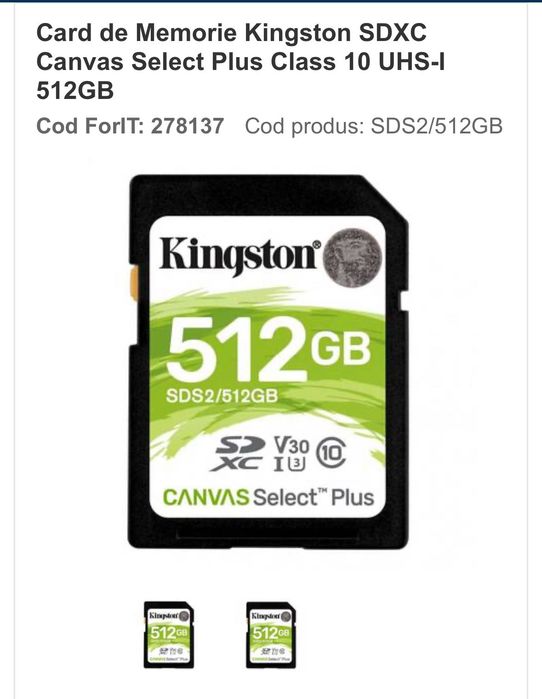542x699 pixels.
Task: Click the product code 'SDS2/512GB' text beside Cod produs
Action: [x=437, y=126]
